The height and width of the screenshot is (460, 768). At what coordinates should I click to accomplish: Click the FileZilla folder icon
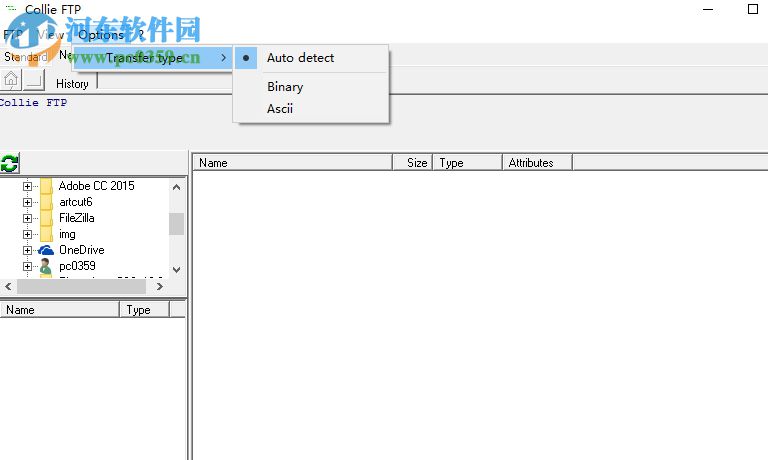coord(47,218)
